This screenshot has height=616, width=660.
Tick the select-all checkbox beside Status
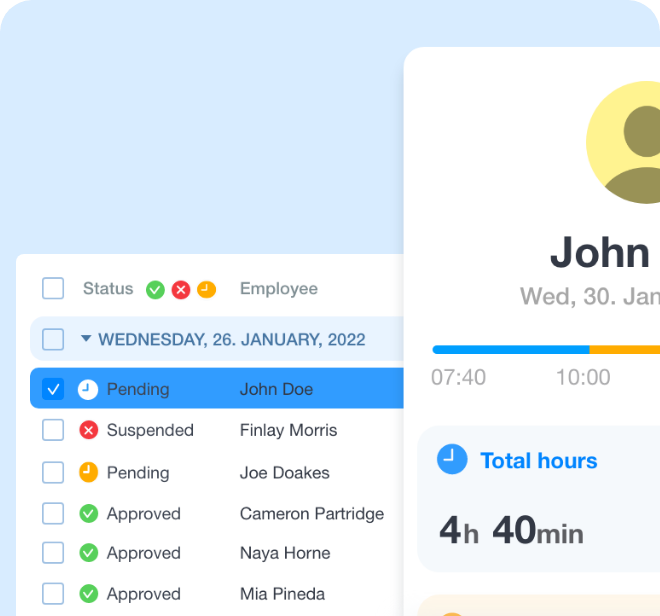[53, 288]
